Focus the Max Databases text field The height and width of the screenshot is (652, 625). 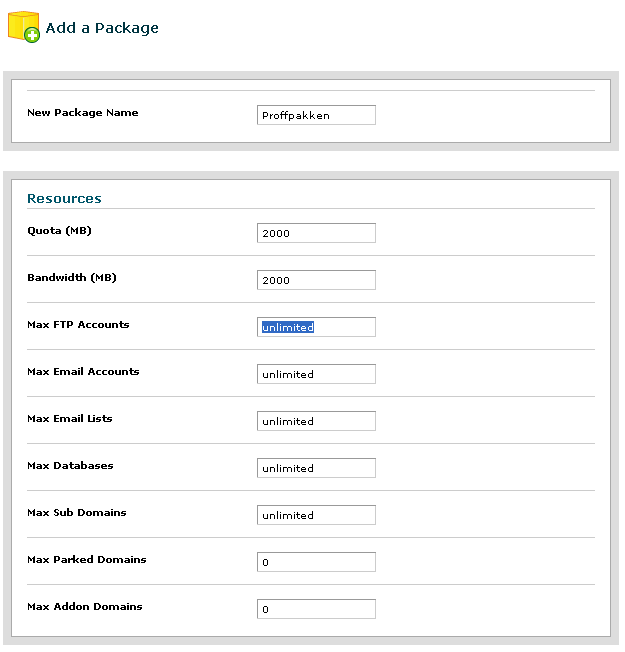[x=316, y=468]
